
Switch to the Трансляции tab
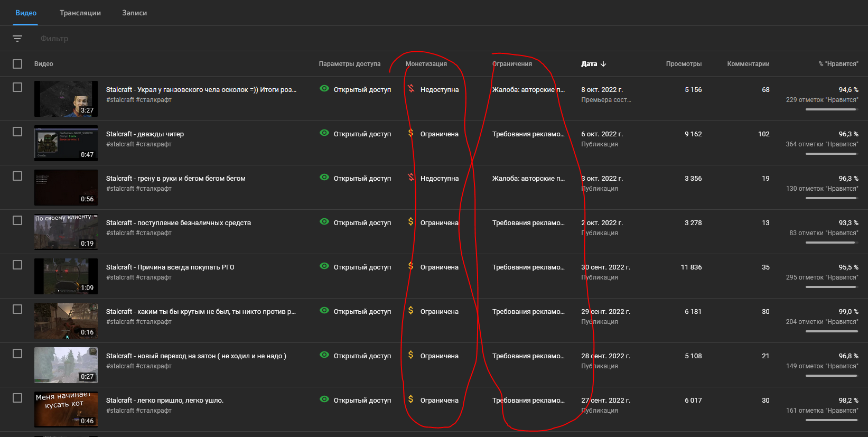pos(80,13)
